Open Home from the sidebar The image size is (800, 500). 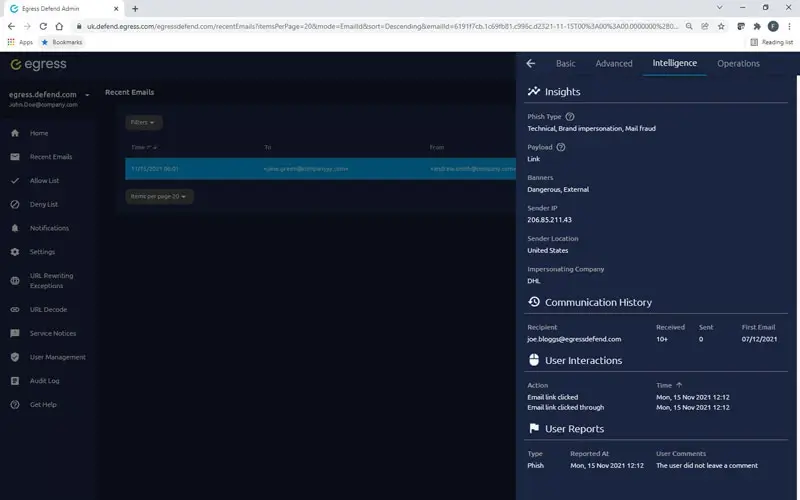point(38,133)
